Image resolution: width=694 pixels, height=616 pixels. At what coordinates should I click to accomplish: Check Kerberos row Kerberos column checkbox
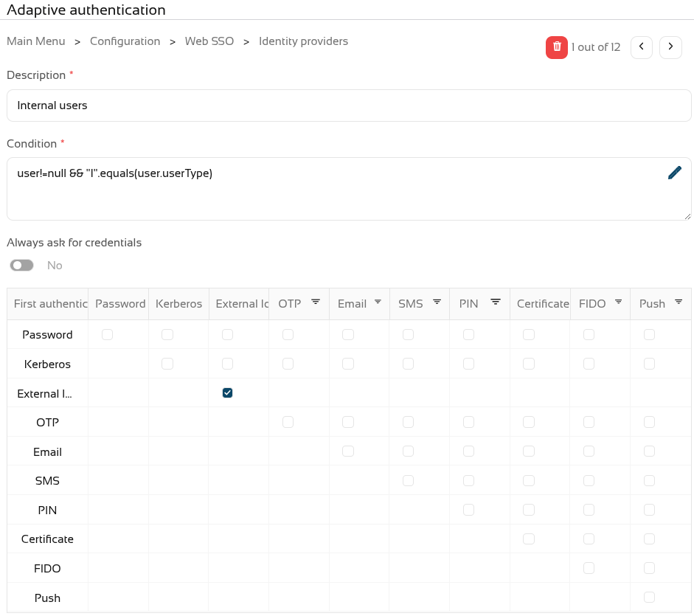point(167,364)
